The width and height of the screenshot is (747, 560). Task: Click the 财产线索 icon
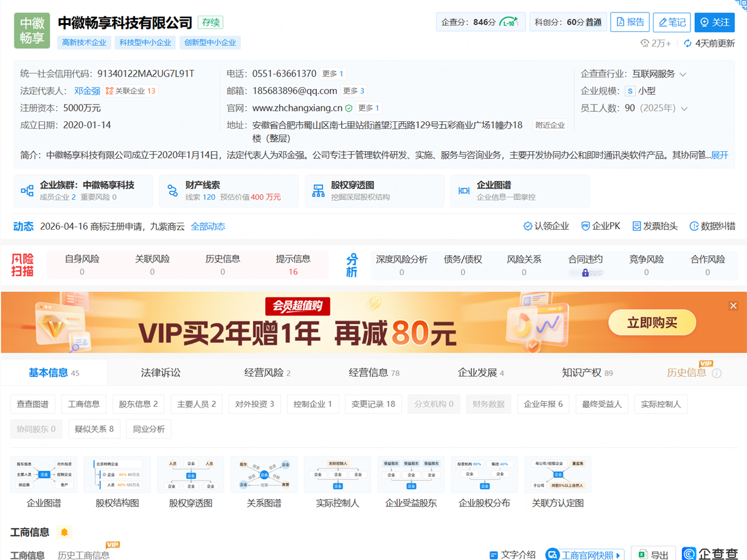172,191
